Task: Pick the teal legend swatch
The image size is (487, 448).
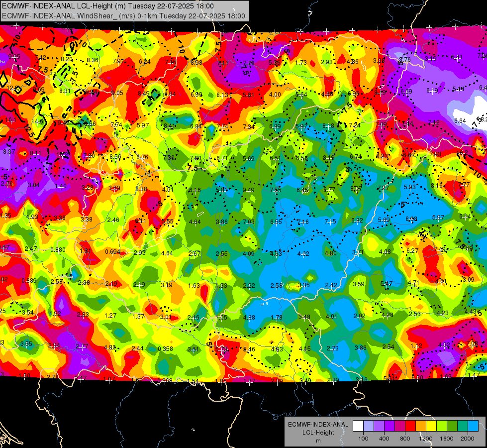Action: pyautogui.click(x=463, y=426)
